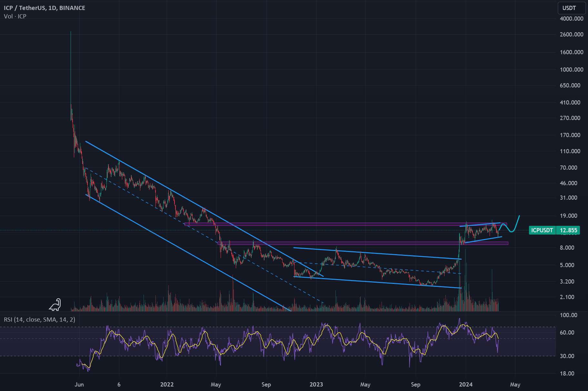Click the 46.000 price scale value

(x=569, y=183)
